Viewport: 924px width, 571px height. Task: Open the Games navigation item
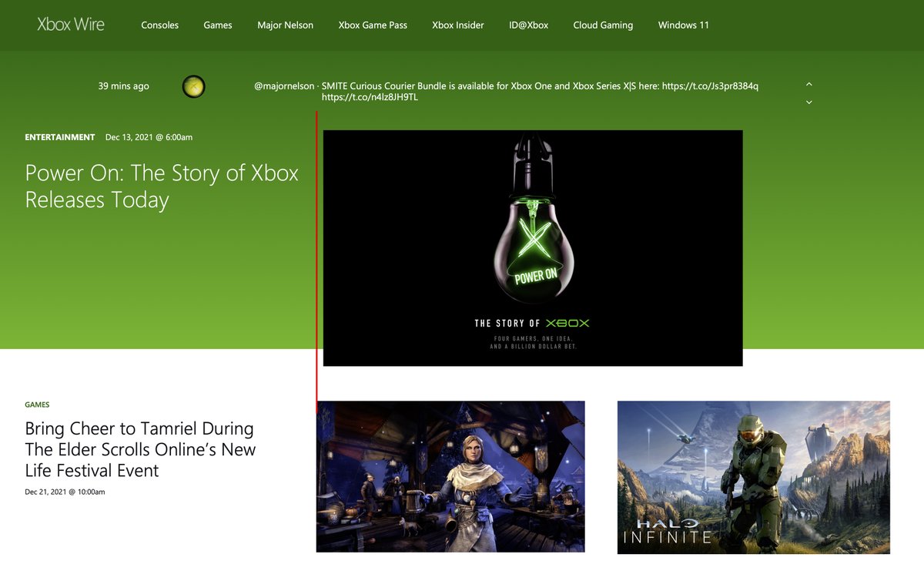click(218, 25)
